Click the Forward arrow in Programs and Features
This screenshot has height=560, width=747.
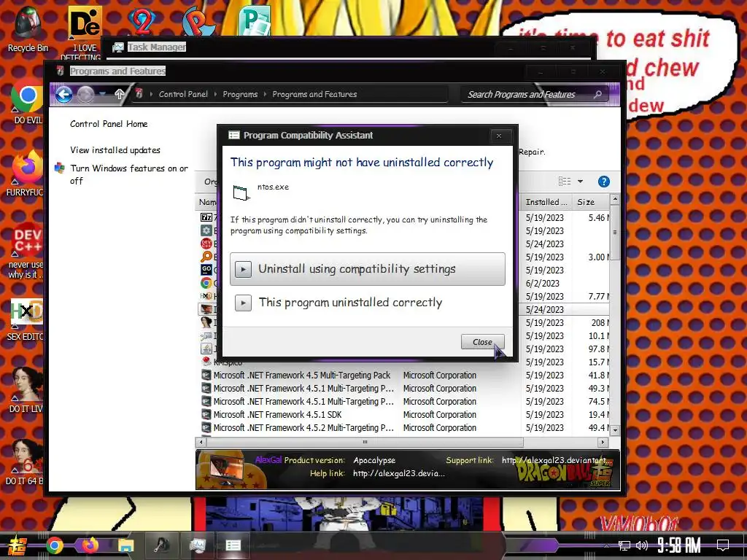[86, 94]
